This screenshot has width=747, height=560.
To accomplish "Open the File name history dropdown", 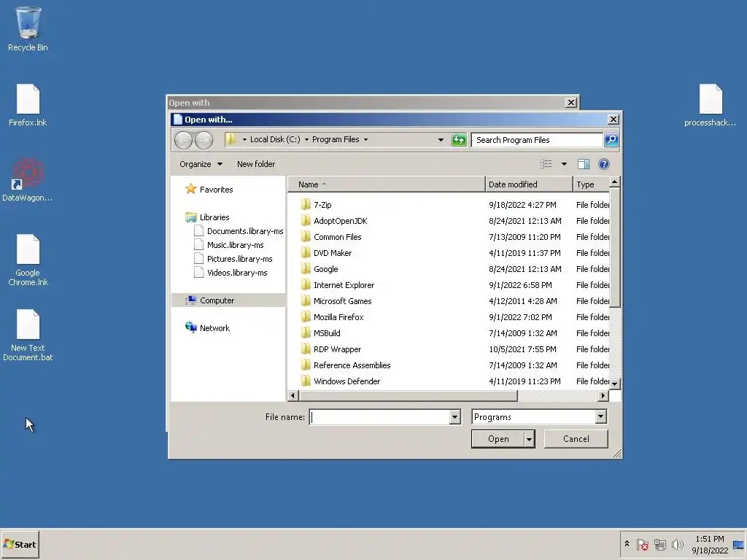I will click(x=454, y=417).
